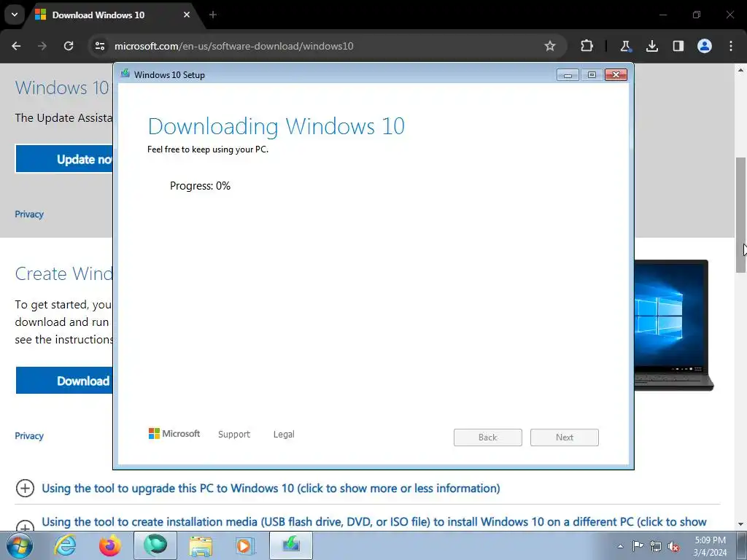Image resolution: width=747 pixels, height=560 pixels.
Task: Open Action Center flag tray icon
Action: tap(638, 546)
